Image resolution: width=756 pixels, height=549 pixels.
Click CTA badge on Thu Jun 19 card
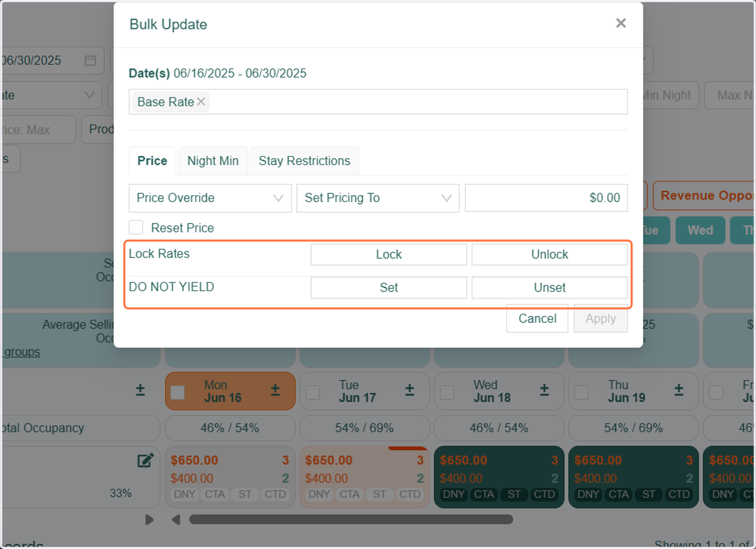click(619, 494)
